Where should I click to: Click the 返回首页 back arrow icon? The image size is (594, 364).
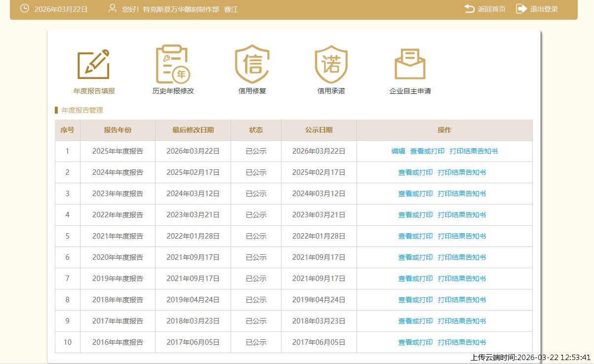(x=469, y=9)
